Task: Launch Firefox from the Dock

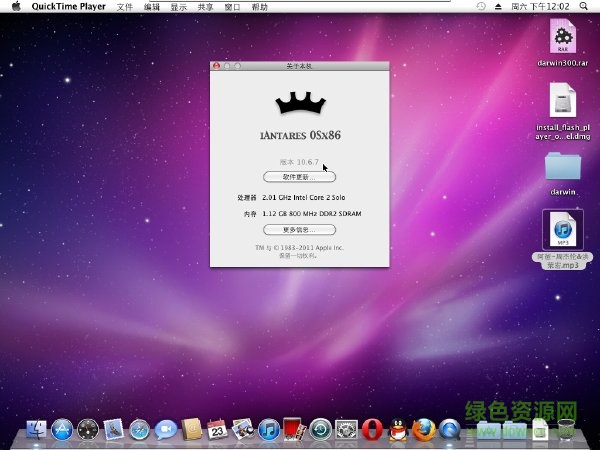Action: click(423, 430)
